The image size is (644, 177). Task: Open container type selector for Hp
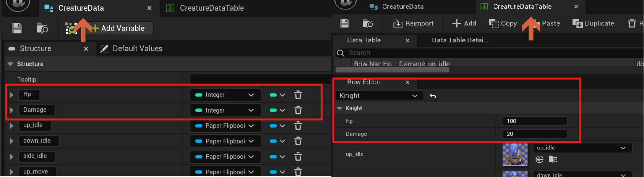pyautogui.click(x=277, y=95)
